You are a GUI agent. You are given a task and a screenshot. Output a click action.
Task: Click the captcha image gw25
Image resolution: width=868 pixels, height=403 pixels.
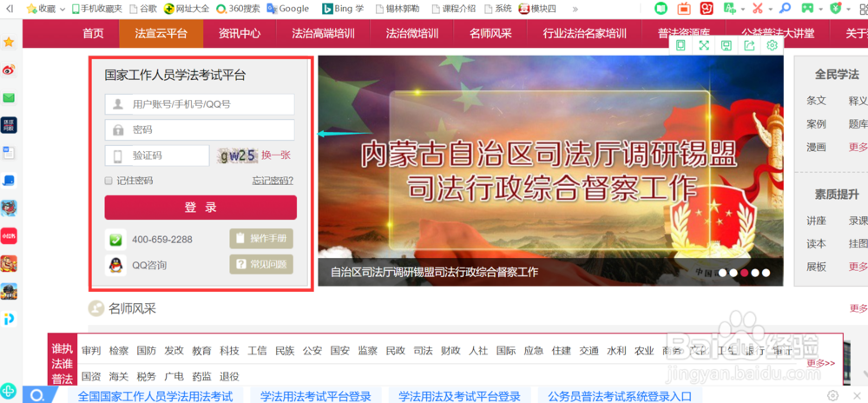[x=238, y=155]
